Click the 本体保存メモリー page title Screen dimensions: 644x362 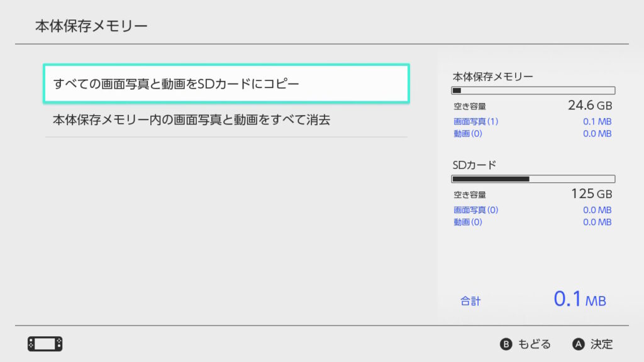coord(91,26)
